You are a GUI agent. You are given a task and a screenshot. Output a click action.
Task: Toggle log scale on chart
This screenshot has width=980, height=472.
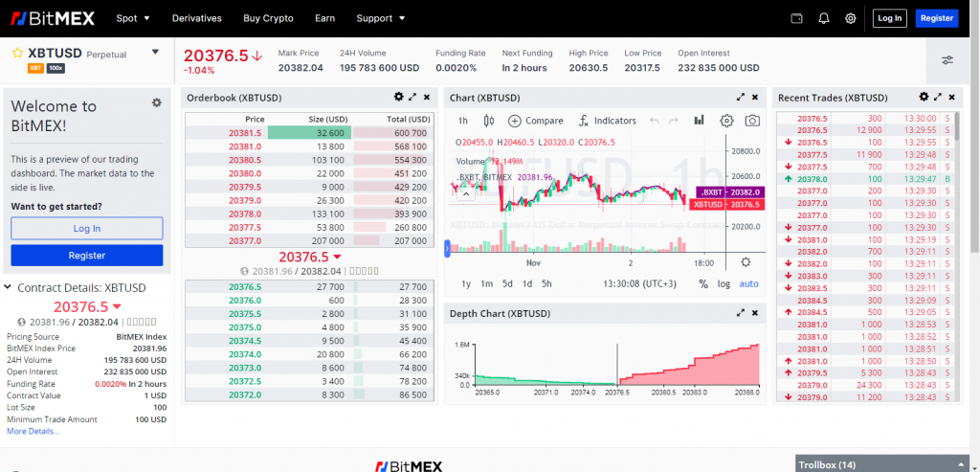coord(724,283)
